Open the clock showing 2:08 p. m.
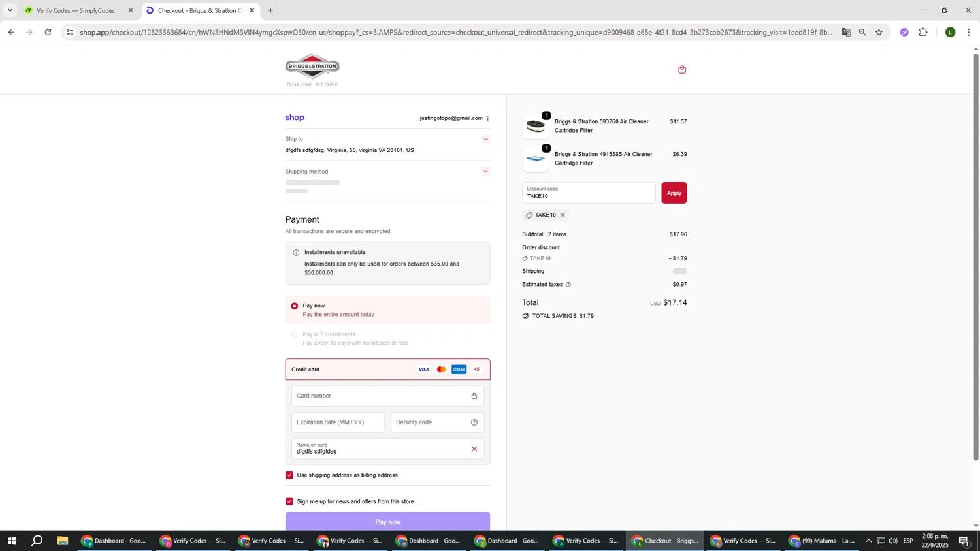This screenshot has width=980, height=551. tap(935, 541)
